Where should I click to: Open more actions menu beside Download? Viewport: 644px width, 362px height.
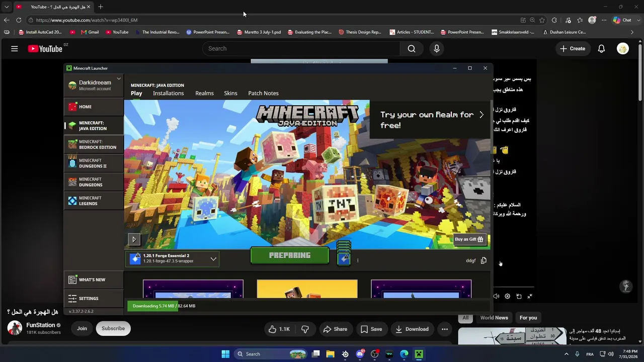coord(445,329)
